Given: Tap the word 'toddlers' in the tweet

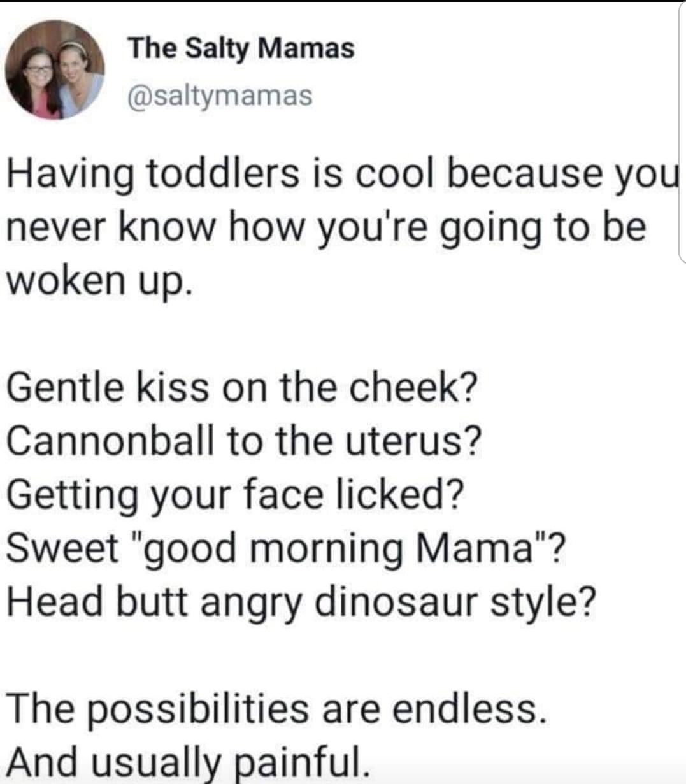Looking at the screenshot, I should tap(223, 173).
